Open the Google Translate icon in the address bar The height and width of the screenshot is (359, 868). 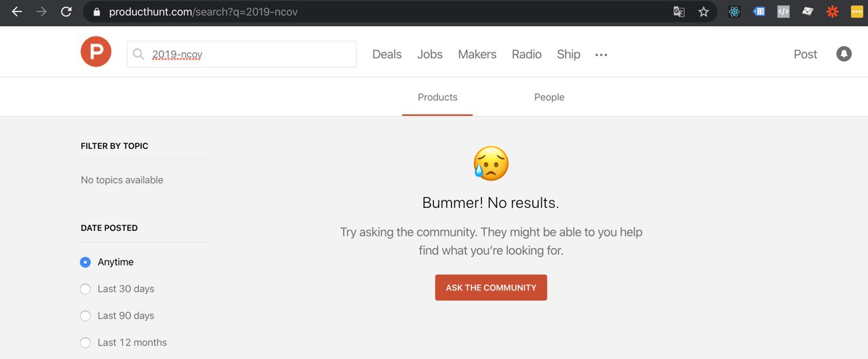coord(679,12)
